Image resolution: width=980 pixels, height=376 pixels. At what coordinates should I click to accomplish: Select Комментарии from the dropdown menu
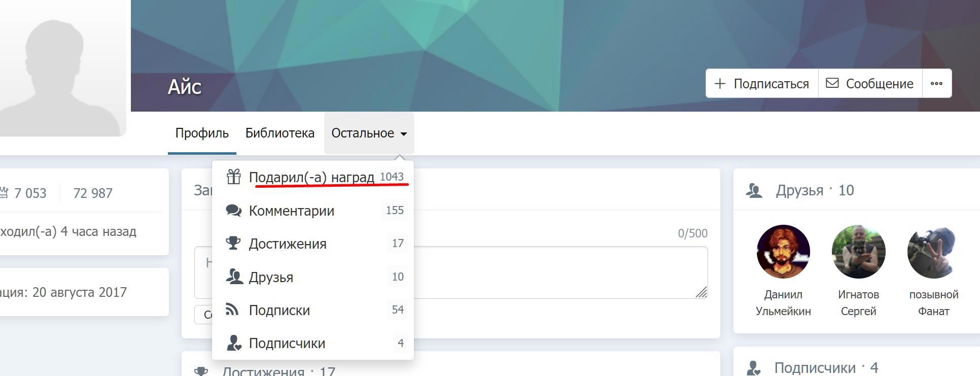tap(313, 211)
